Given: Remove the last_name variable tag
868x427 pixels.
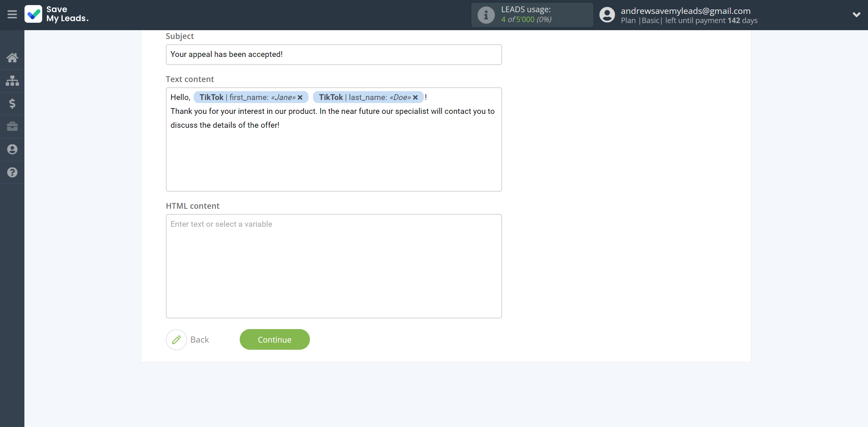Looking at the screenshot, I should (415, 98).
